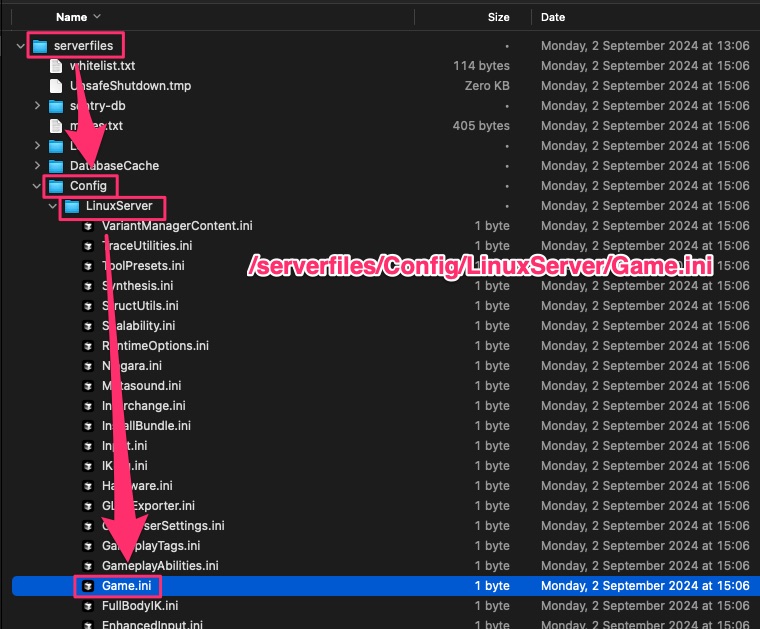The height and width of the screenshot is (629, 760).
Task: Click the 405 bytes size value
Action: click(481, 126)
